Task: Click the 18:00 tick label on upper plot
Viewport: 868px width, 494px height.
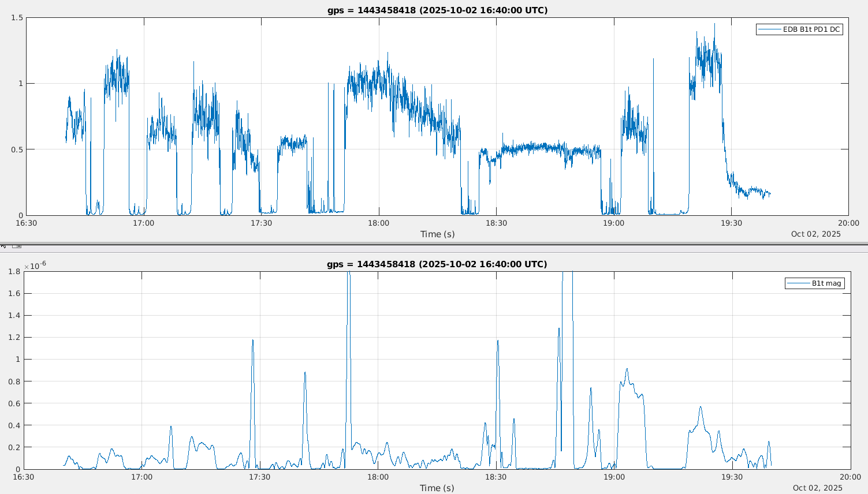Action: (379, 223)
